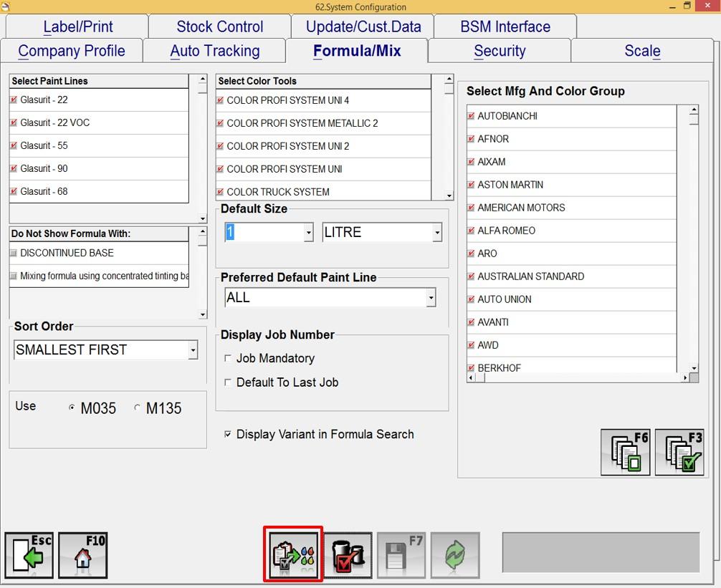Click the Esc exit door icon
The image size is (721, 588).
tap(29, 555)
